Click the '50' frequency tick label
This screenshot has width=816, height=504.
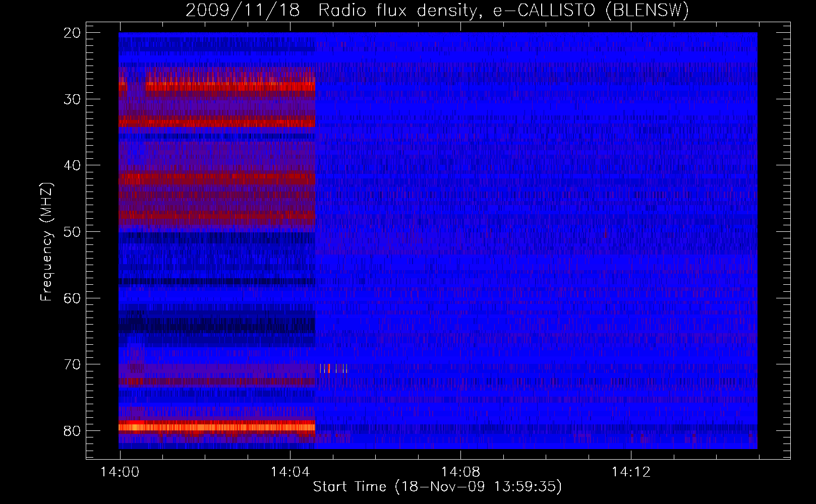pos(73,232)
